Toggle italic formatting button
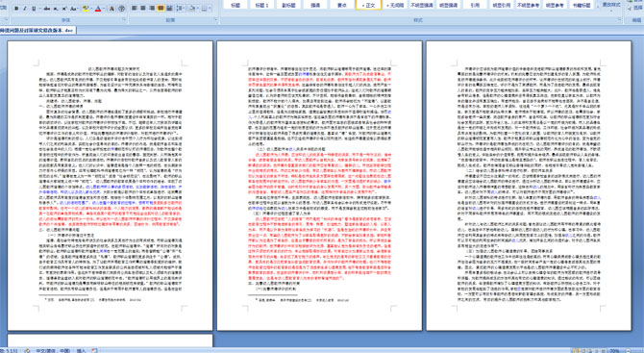The height and width of the screenshot is (353, 644). [25, 9]
